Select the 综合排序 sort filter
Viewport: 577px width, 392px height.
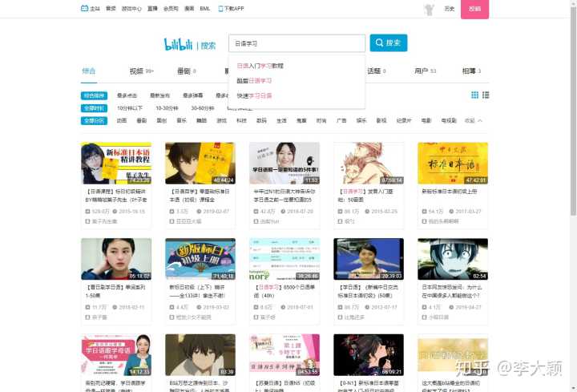click(x=95, y=95)
